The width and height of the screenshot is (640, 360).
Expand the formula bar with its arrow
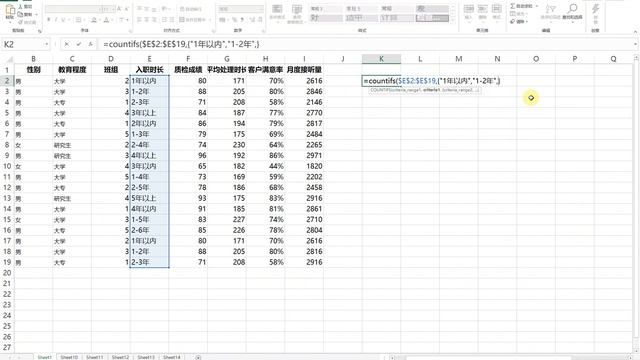coord(636,44)
